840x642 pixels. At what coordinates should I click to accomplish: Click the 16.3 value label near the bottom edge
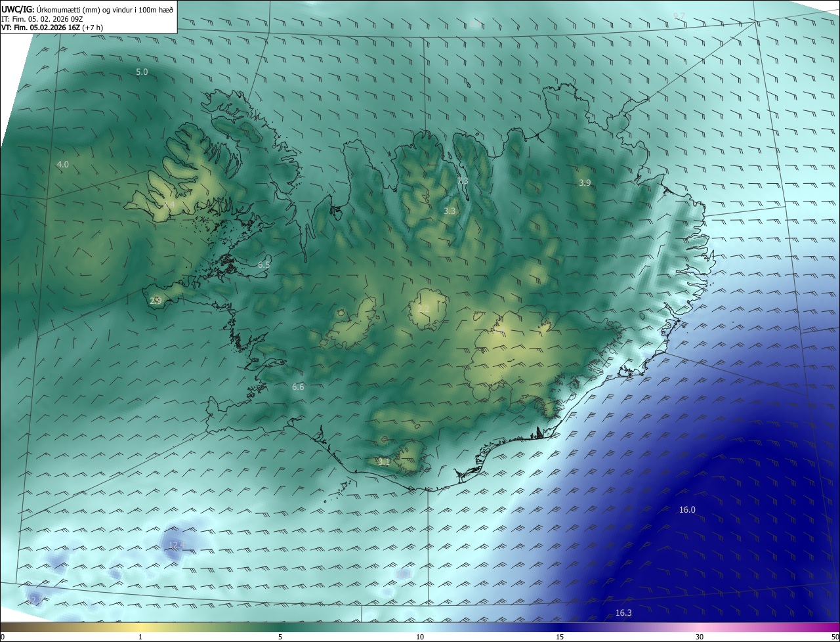pyautogui.click(x=623, y=613)
